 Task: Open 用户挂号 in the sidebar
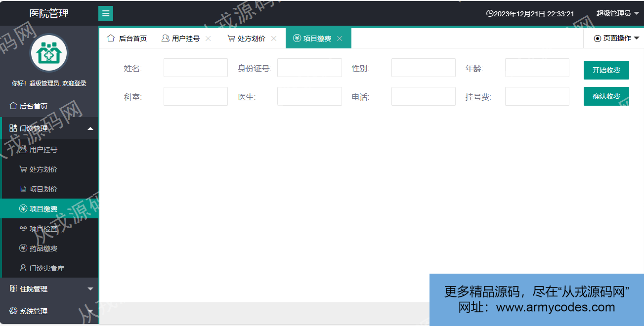pyautogui.click(x=43, y=150)
